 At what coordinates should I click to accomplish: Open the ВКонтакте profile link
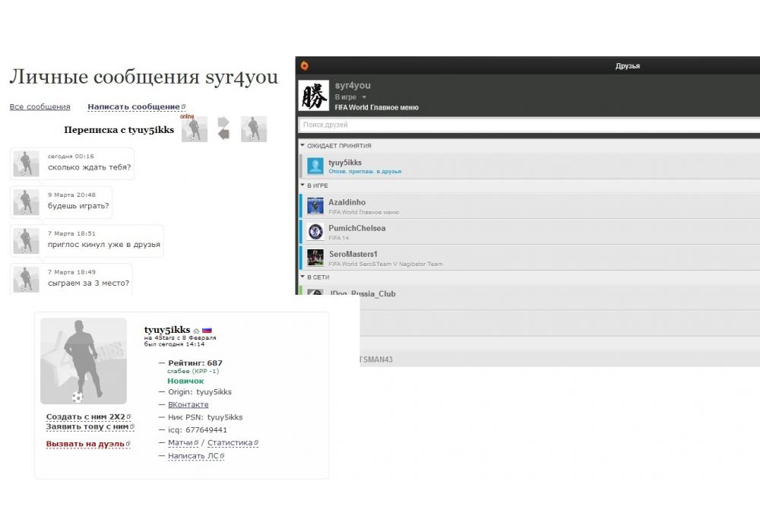(x=188, y=404)
